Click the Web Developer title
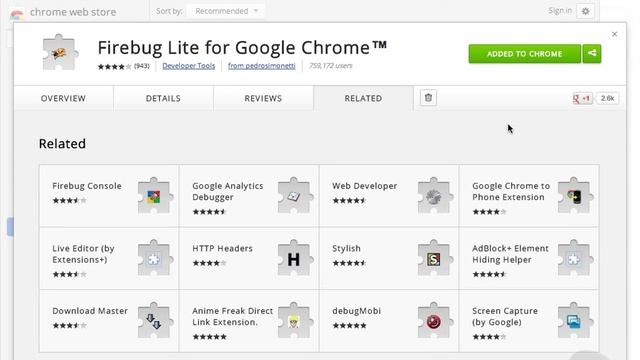Screen dimensions: 640x360 364,186
